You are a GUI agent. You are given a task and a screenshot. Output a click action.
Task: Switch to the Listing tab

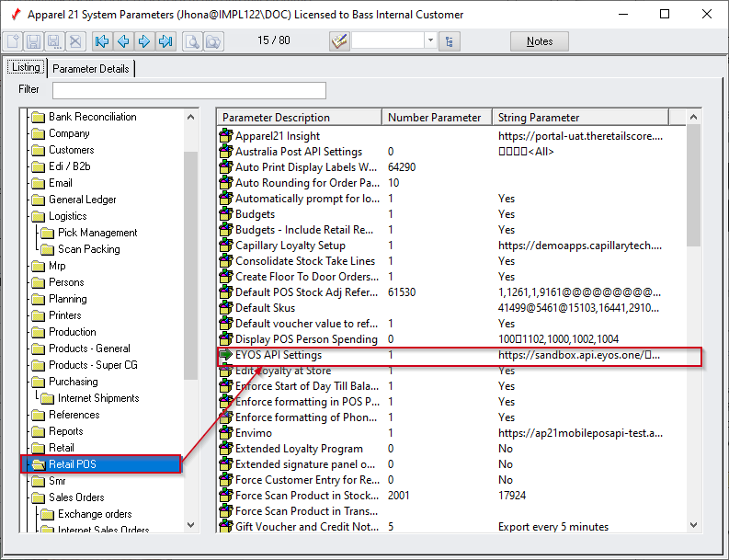(26, 67)
